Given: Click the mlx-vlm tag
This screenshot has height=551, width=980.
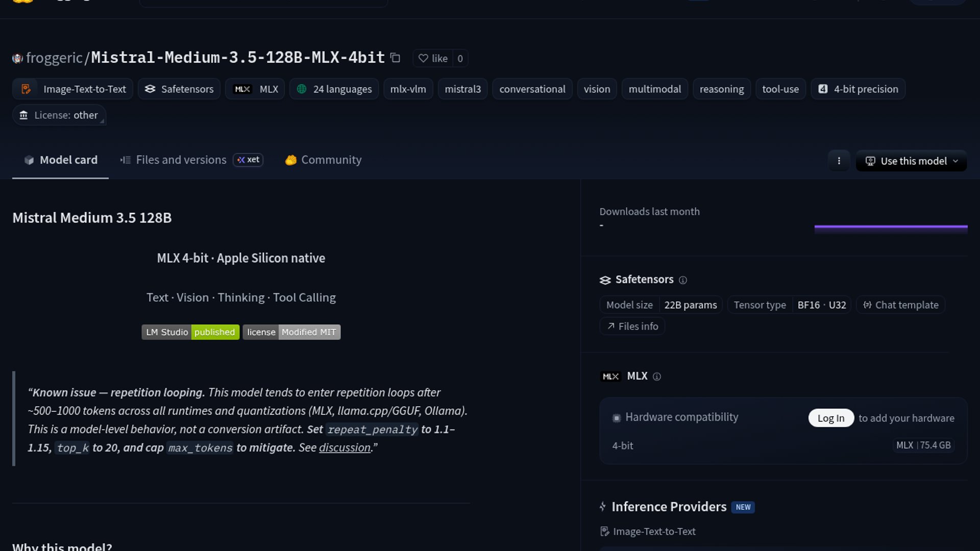Looking at the screenshot, I should click(x=408, y=89).
